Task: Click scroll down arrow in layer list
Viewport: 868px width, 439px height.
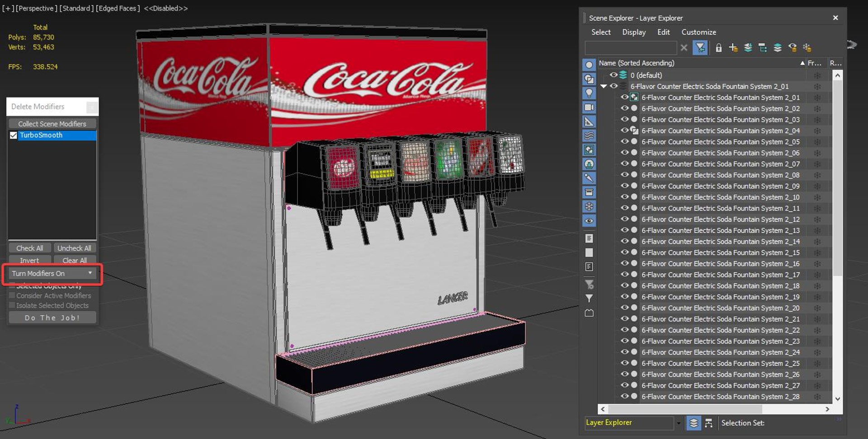Action: [x=837, y=399]
